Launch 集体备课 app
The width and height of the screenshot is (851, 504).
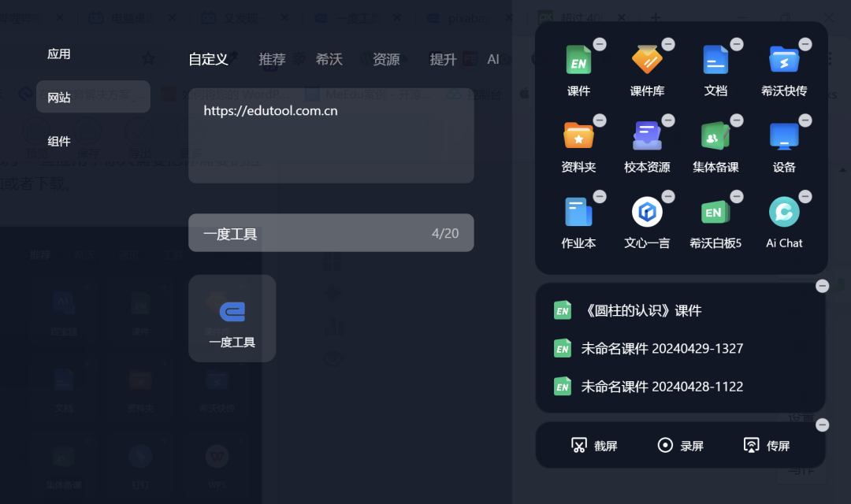click(x=715, y=135)
